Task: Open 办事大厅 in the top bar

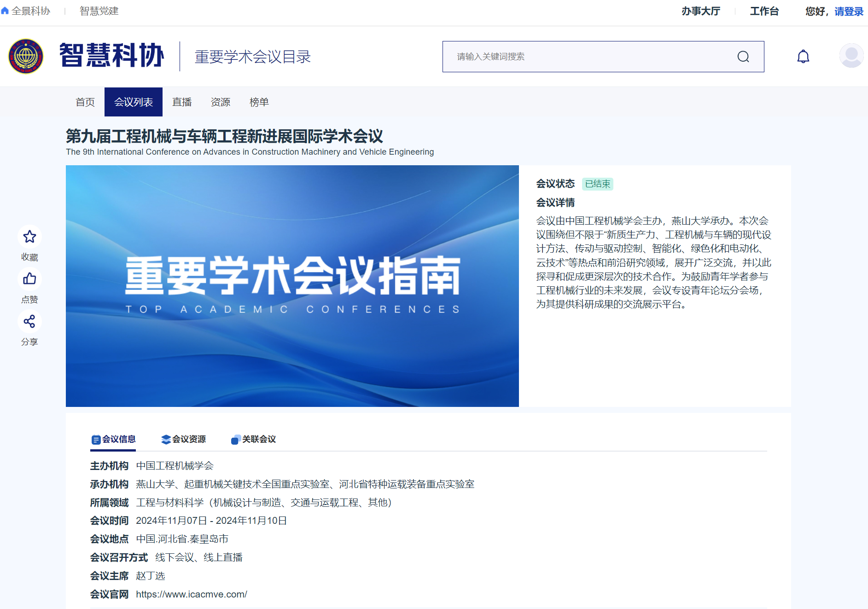Action: click(x=701, y=11)
